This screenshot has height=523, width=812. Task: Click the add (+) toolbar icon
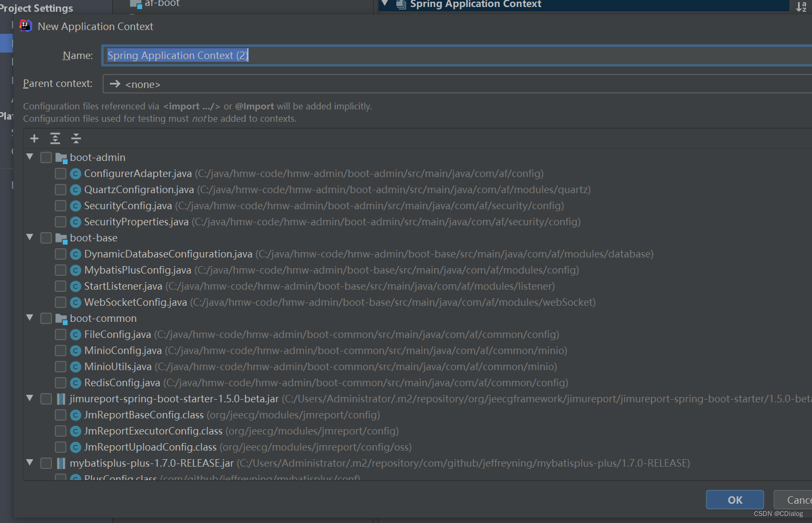34,138
